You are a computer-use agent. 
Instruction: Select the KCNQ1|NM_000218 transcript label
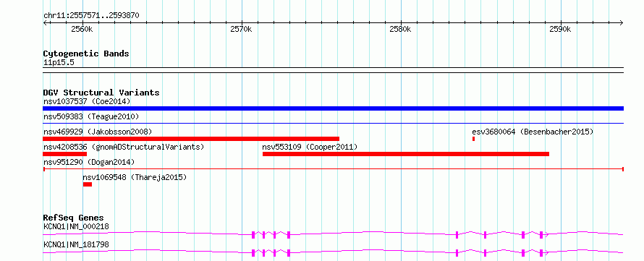coord(77,226)
